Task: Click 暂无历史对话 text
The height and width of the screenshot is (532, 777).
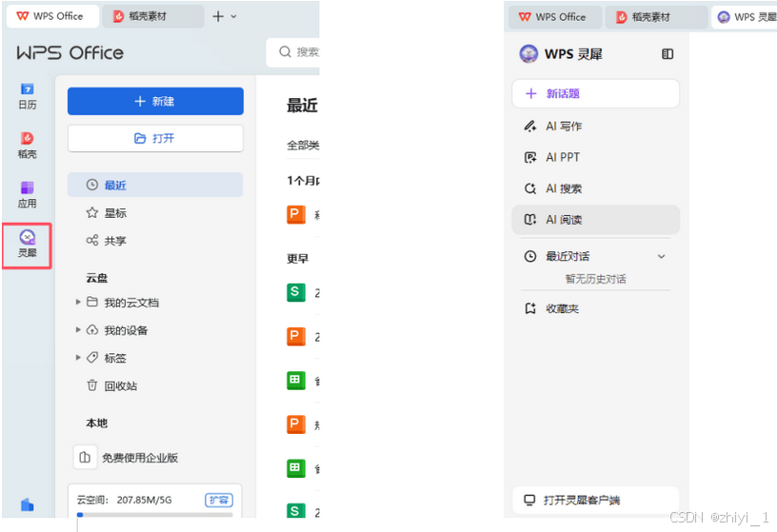Action: click(x=596, y=279)
